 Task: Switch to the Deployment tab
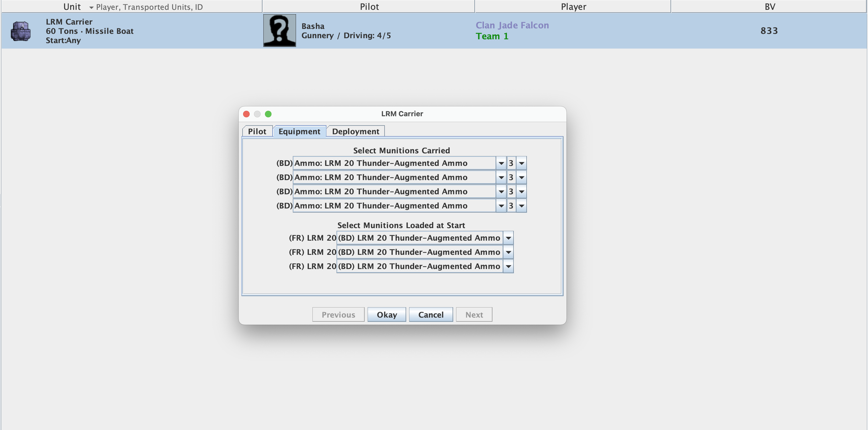coord(356,131)
